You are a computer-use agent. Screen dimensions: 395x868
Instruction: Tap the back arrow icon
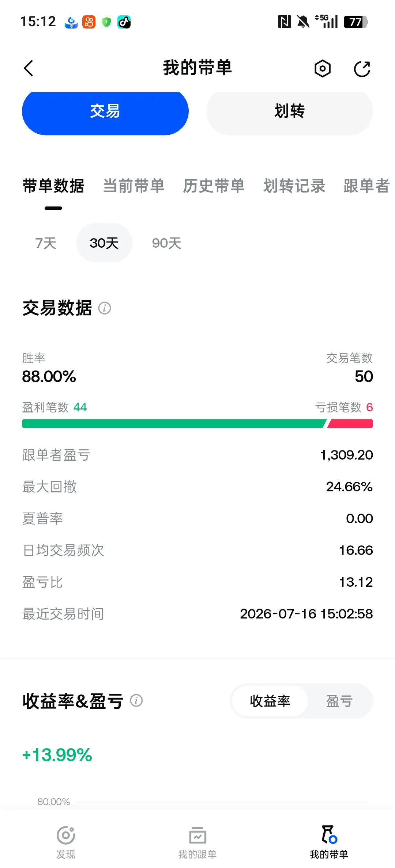pyautogui.click(x=29, y=68)
